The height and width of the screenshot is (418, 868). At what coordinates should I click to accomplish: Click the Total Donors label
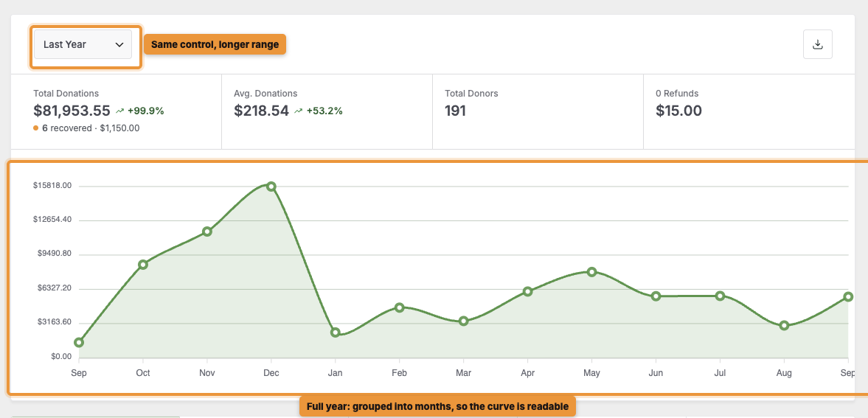(472, 94)
